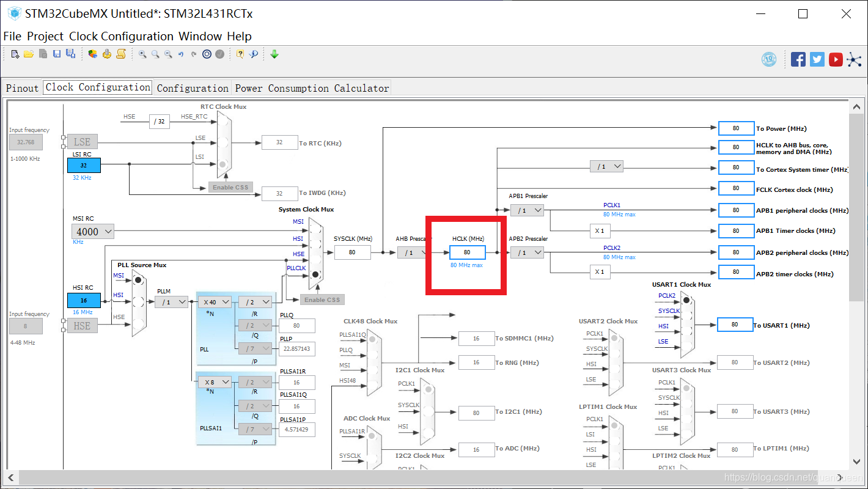
Task: Select MSI in System Clock Mux
Action: 315,227
